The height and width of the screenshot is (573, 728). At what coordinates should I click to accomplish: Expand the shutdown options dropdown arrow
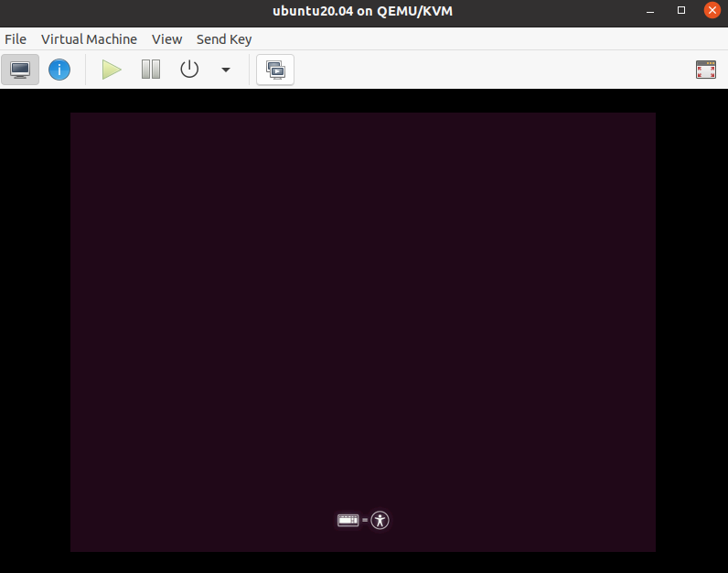(226, 70)
